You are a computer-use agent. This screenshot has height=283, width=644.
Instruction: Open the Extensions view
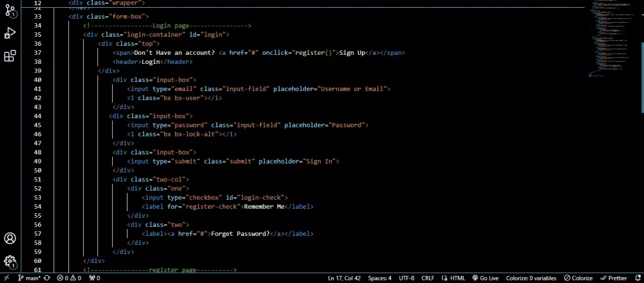click(x=10, y=55)
